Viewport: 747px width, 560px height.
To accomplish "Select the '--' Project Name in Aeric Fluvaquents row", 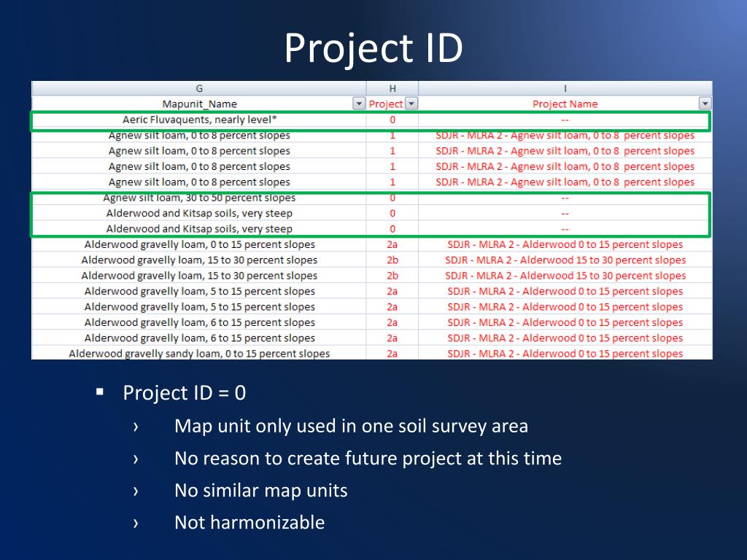I will click(565, 120).
